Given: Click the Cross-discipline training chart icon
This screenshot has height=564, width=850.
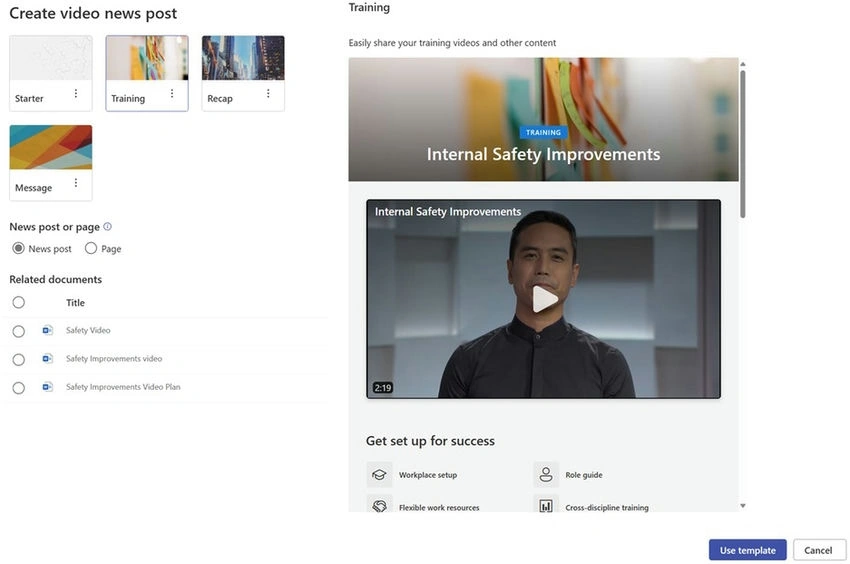Looking at the screenshot, I should pyautogui.click(x=546, y=505).
